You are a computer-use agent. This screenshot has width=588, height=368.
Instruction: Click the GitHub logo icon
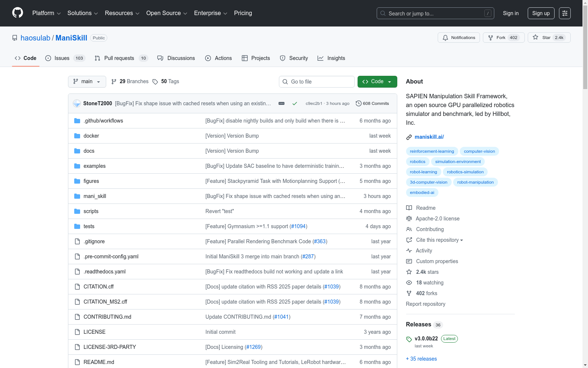pyautogui.click(x=18, y=13)
